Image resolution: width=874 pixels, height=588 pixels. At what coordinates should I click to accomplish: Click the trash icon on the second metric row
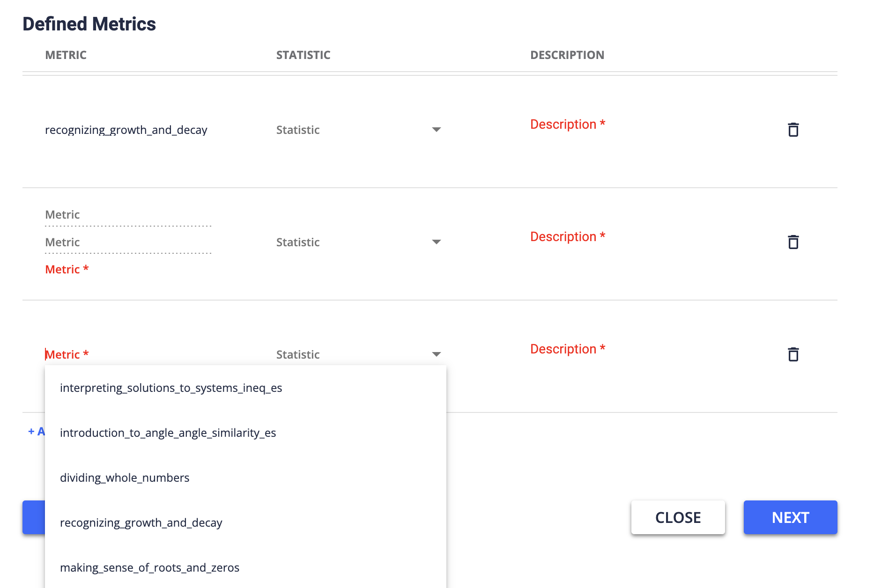tap(793, 242)
